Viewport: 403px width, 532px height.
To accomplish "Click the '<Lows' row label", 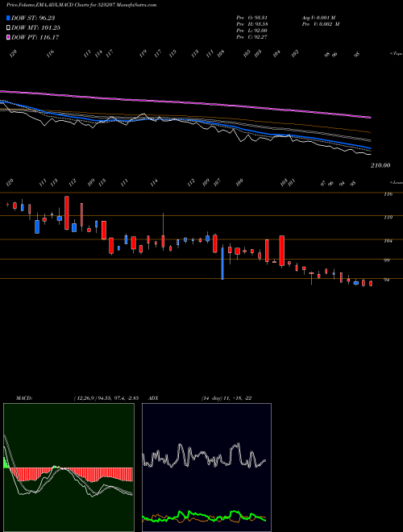I will [396, 183].
